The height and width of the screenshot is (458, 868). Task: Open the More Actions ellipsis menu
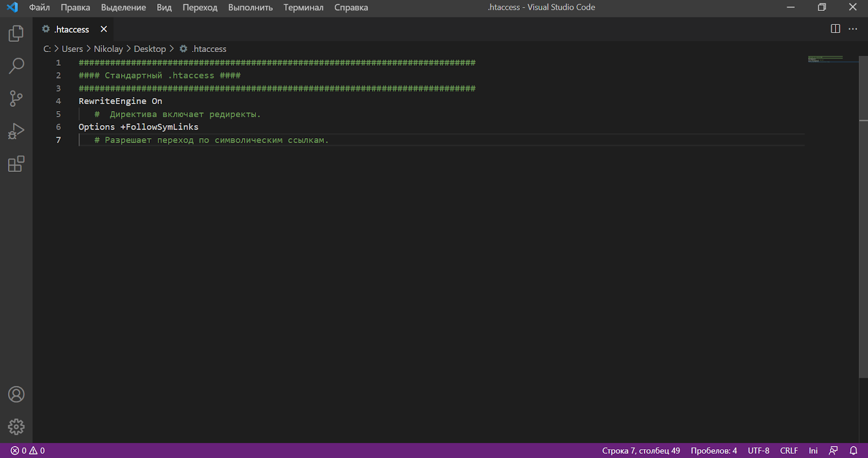coord(853,29)
